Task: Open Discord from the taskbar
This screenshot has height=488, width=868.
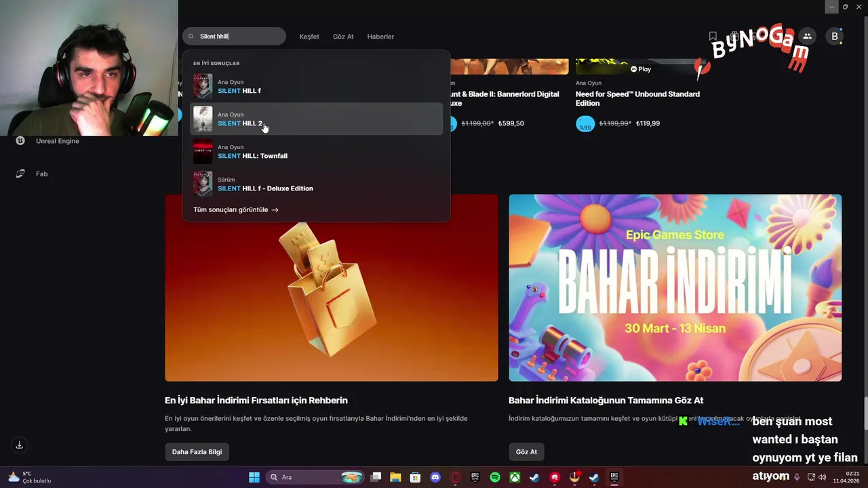Action: point(435,477)
